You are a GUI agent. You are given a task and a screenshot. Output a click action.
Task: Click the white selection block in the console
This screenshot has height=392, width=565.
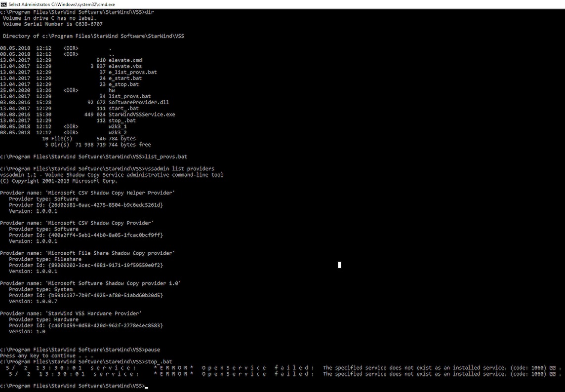[339, 265]
